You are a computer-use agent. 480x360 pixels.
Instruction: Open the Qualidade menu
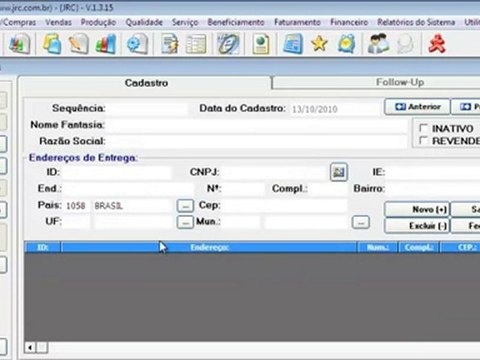tap(144, 22)
